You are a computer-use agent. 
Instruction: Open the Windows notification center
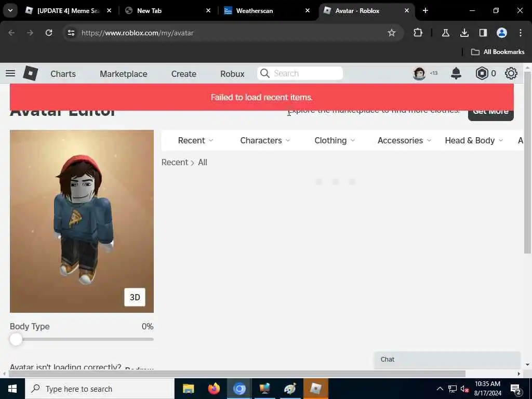click(515, 389)
